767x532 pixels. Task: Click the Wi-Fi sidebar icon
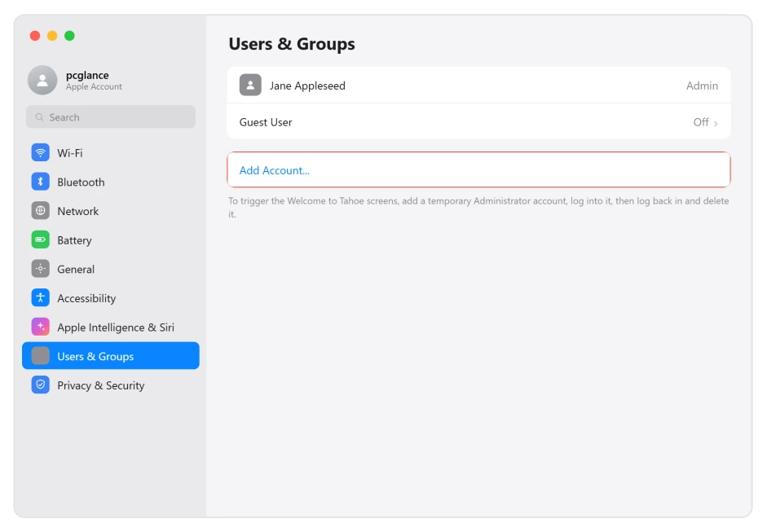[41, 152]
